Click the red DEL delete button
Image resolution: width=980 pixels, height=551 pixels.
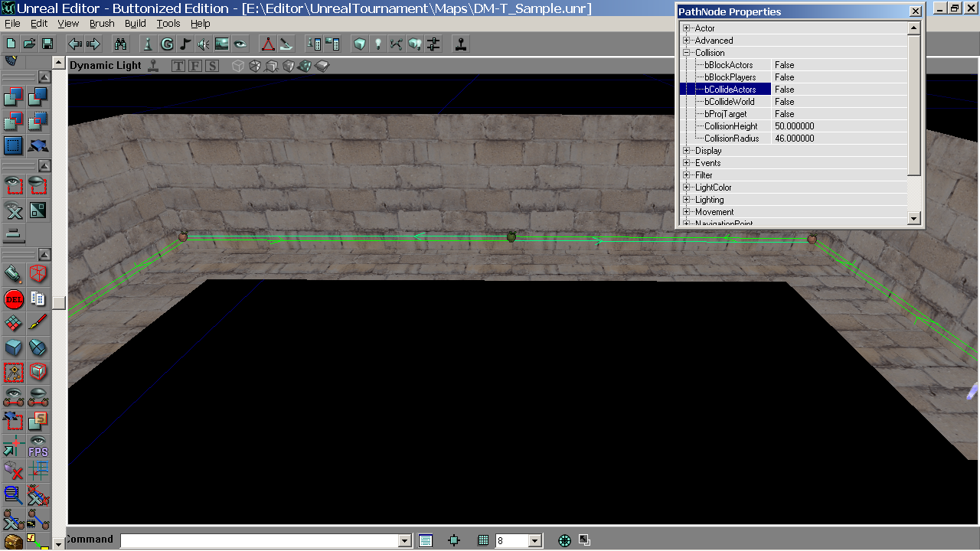pyautogui.click(x=14, y=298)
